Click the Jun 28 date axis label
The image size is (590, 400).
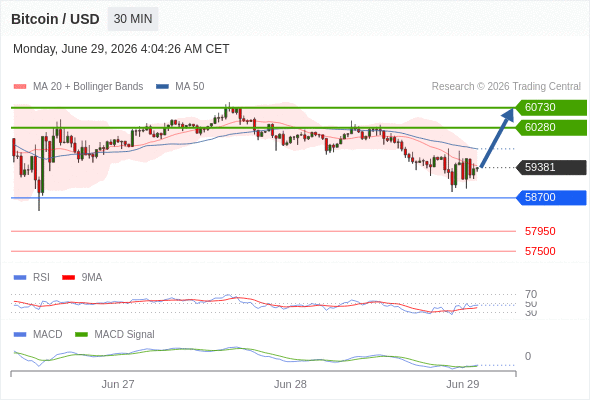point(290,384)
